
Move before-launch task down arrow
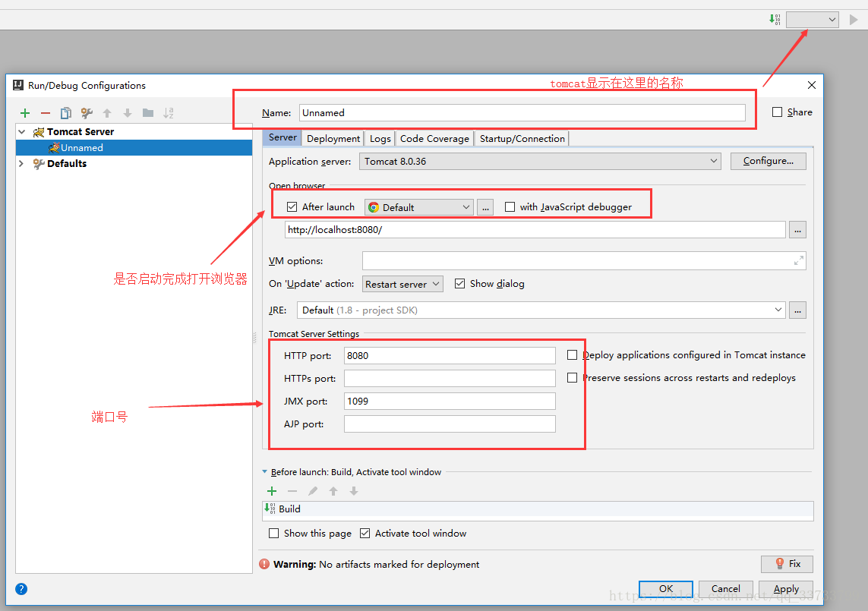click(x=354, y=491)
